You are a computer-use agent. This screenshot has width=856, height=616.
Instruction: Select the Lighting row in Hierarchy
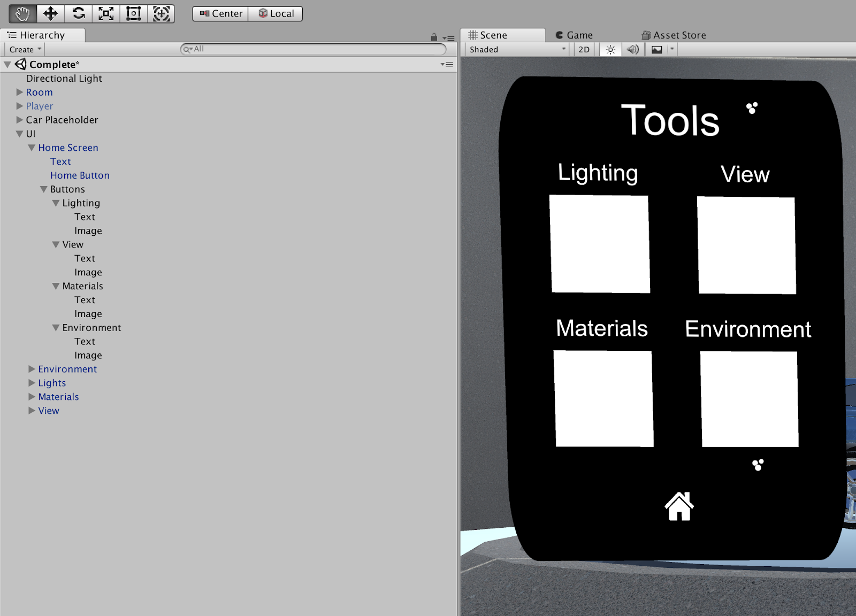pyautogui.click(x=228, y=203)
